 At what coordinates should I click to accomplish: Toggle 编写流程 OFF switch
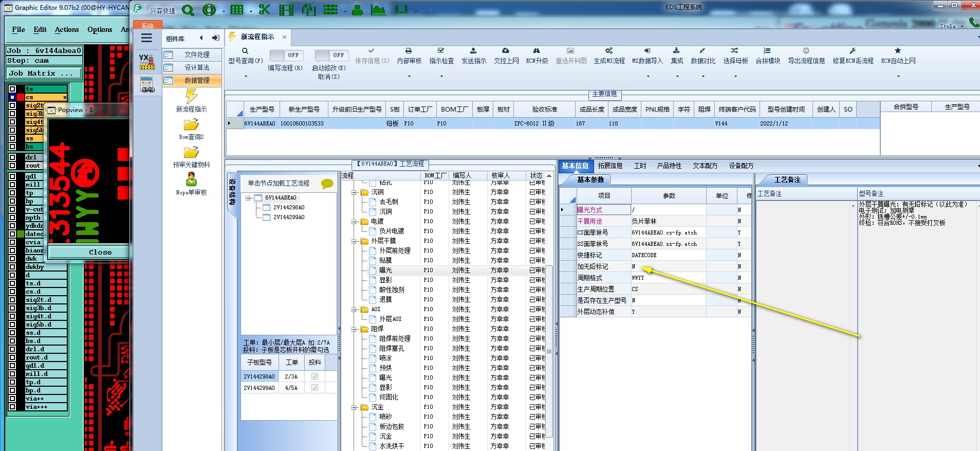click(286, 55)
